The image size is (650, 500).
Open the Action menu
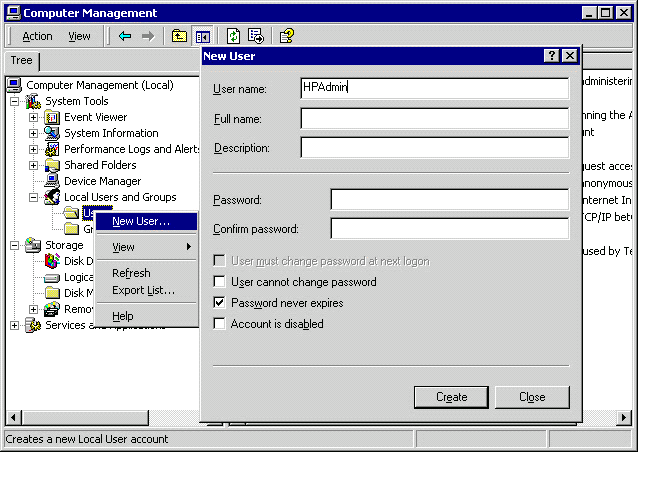point(37,36)
